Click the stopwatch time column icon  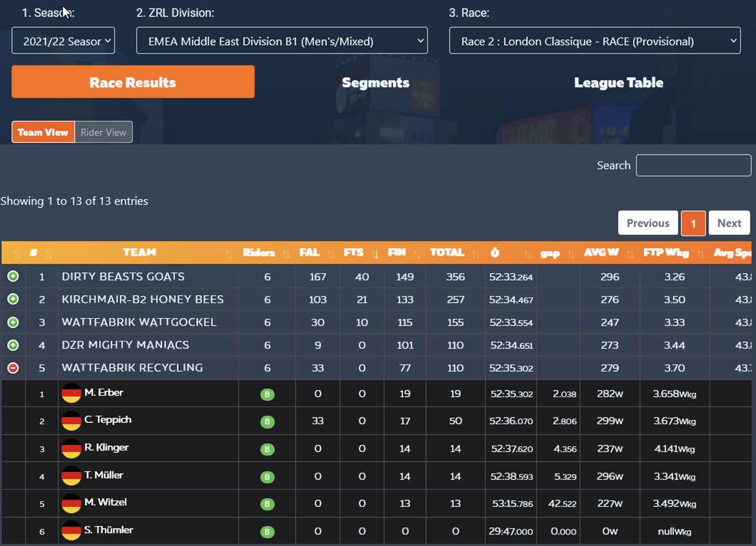click(494, 253)
